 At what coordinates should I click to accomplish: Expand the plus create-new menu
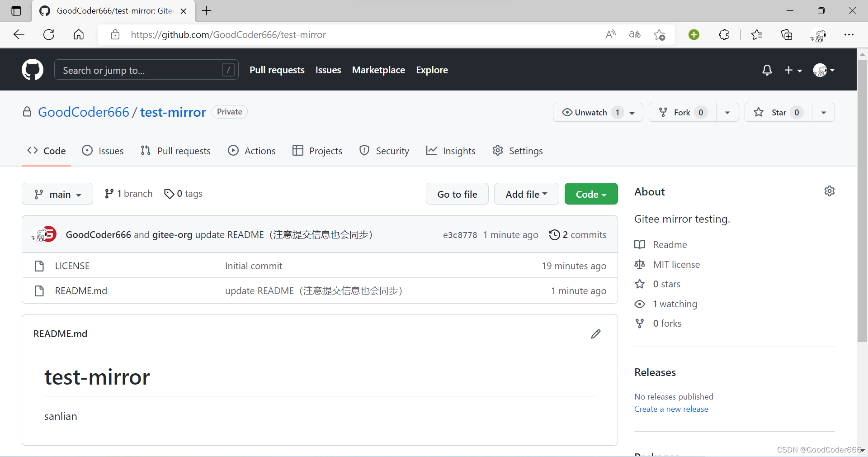pos(793,70)
